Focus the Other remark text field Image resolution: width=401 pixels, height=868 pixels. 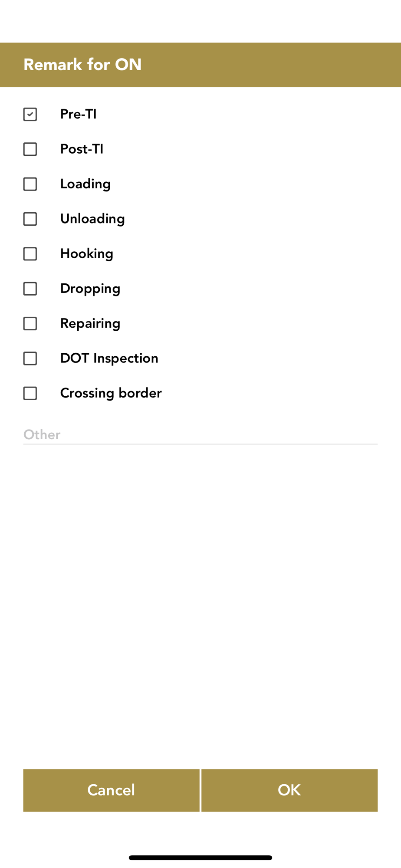coord(200,434)
